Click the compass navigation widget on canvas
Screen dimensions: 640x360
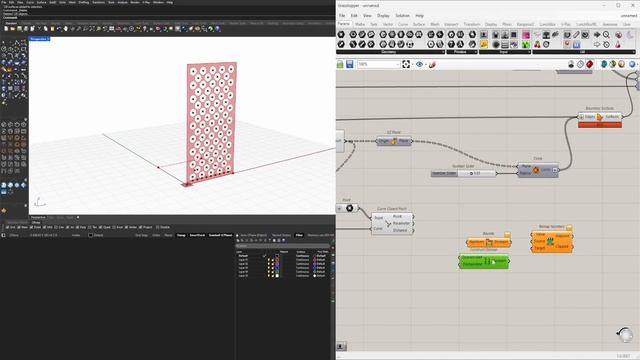coord(625,335)
